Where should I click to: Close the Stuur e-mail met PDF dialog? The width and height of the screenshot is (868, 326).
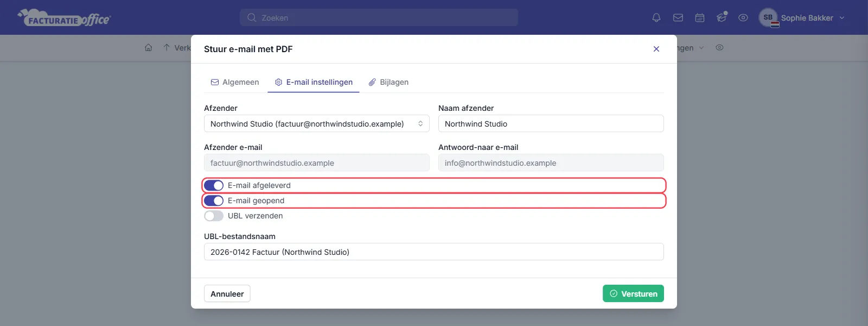pos(656,49)
